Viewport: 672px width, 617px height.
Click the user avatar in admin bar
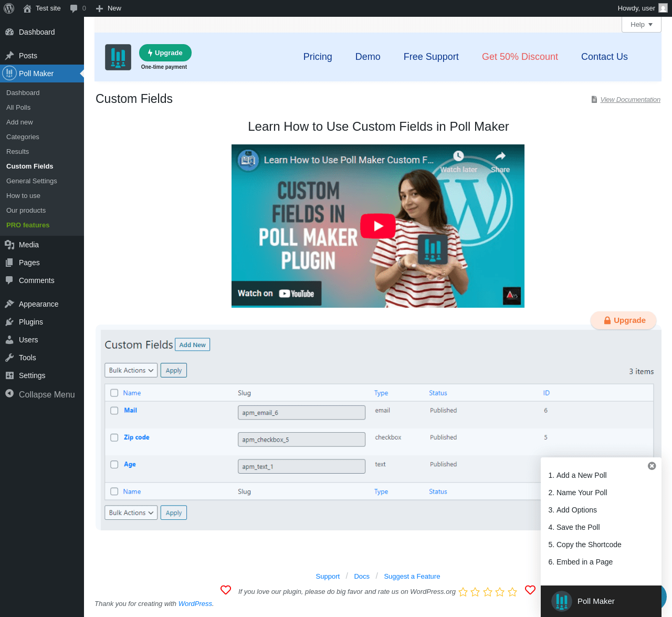click(x=663, y=8)
